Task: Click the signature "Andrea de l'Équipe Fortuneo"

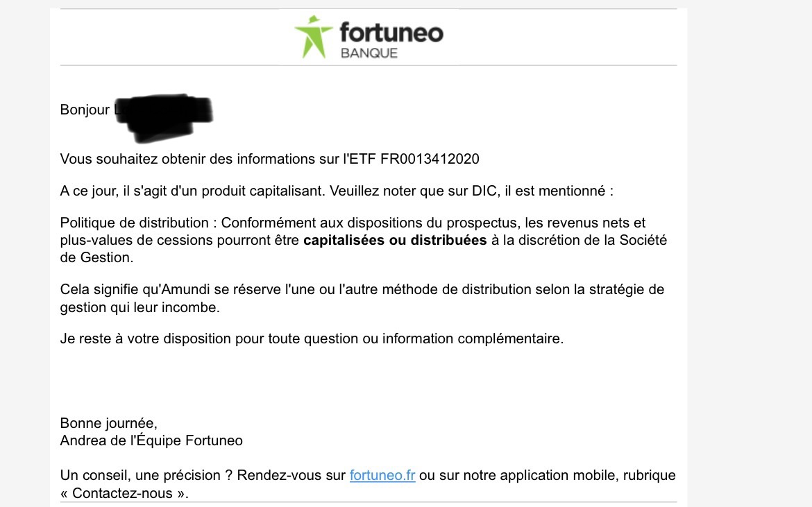Action: [151, 440]
